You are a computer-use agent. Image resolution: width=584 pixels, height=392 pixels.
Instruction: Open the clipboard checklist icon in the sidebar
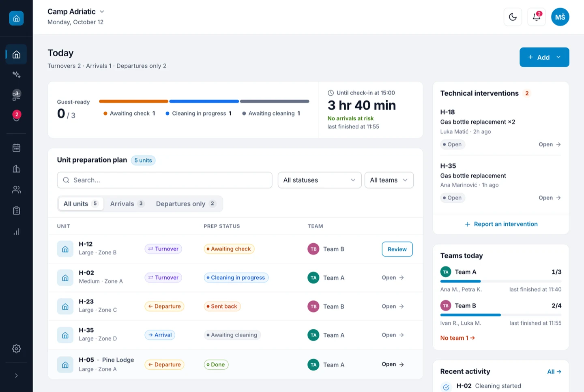(x=16, y=211)
